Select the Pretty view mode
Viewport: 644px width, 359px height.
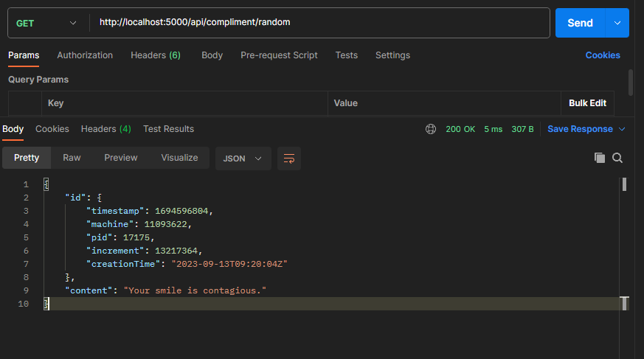(27, 158)
